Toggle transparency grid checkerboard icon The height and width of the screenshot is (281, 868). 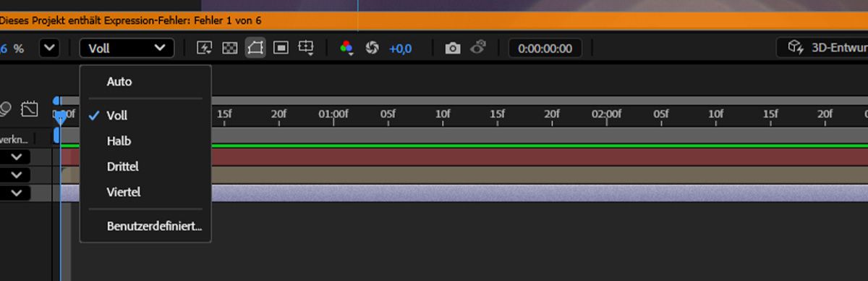click(229, 48)
